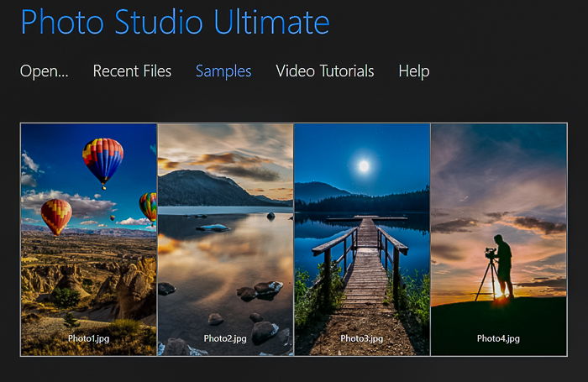This screenshot has height=382, width=588.
Task: Click the Photo4.jpg filename label
Action: pos(498,338)
